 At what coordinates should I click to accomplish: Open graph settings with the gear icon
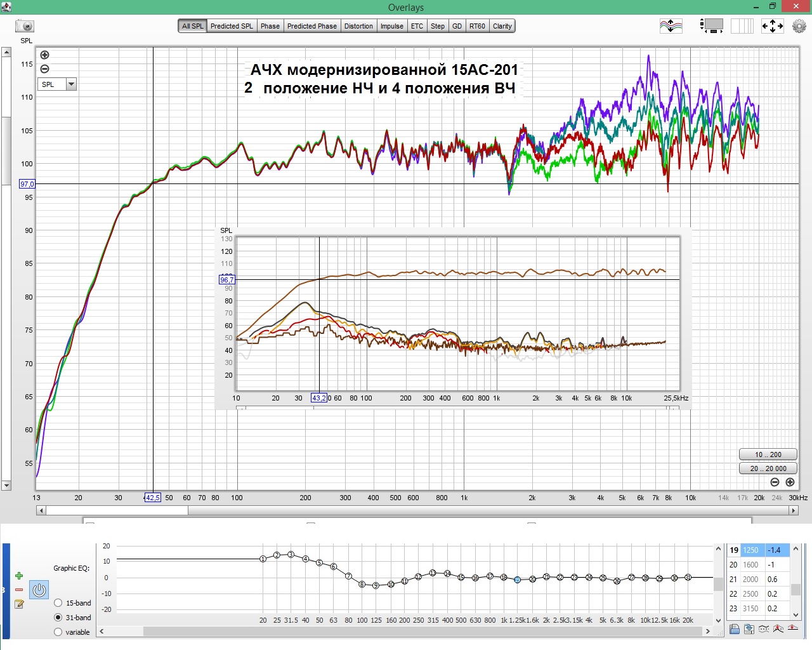pyautogui.click(x=799, y=26)
